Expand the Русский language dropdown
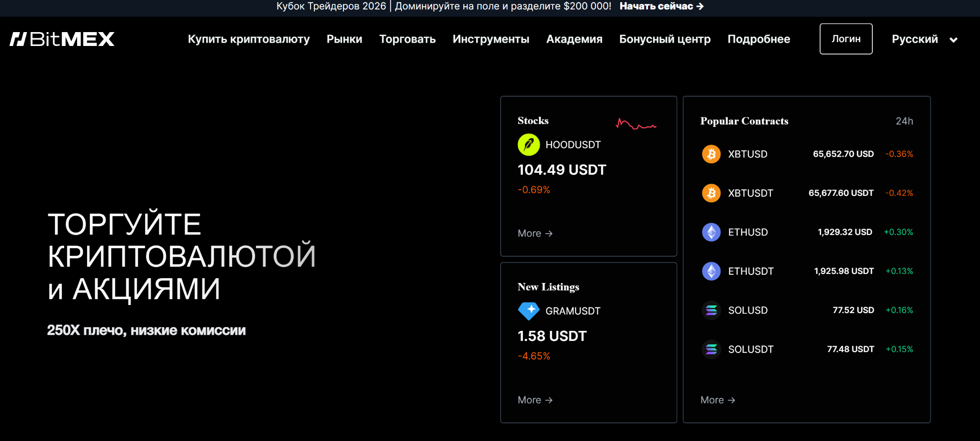This screenshot has height=441, width=980. pyautogui.click(x=924, y=39)
